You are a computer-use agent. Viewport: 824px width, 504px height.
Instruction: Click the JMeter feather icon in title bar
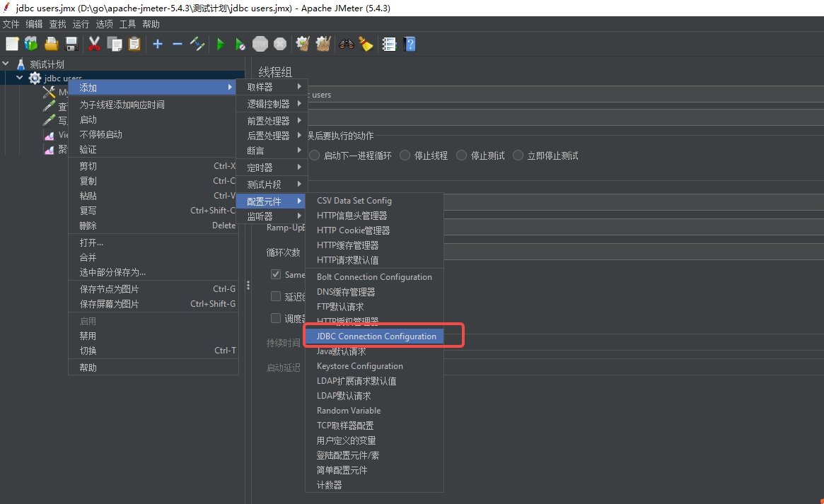point(7,7)
